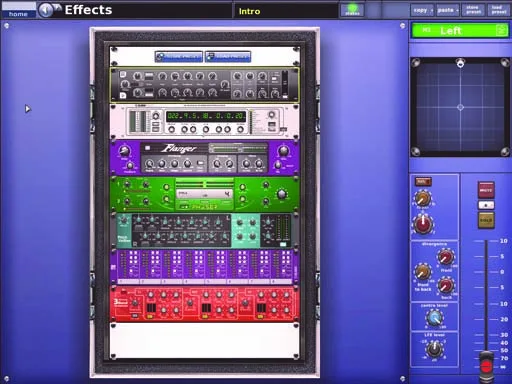512x384 pixels.
Task: Select the purple matrix rack unit
Action: coord(204,268)
